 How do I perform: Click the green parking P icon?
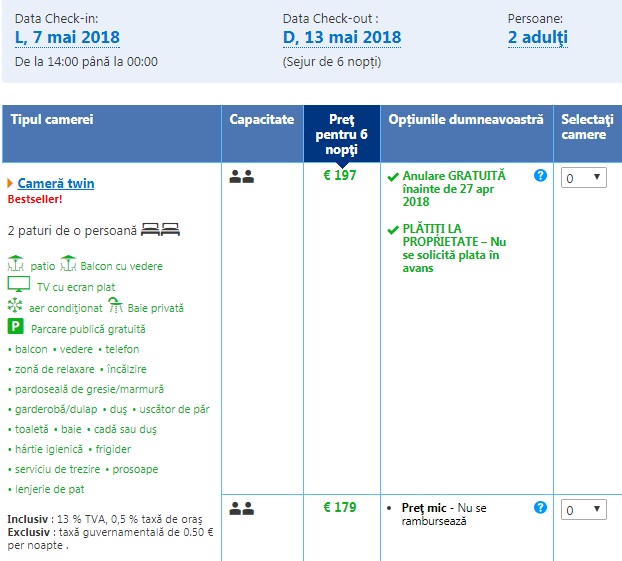pos(15,327)
